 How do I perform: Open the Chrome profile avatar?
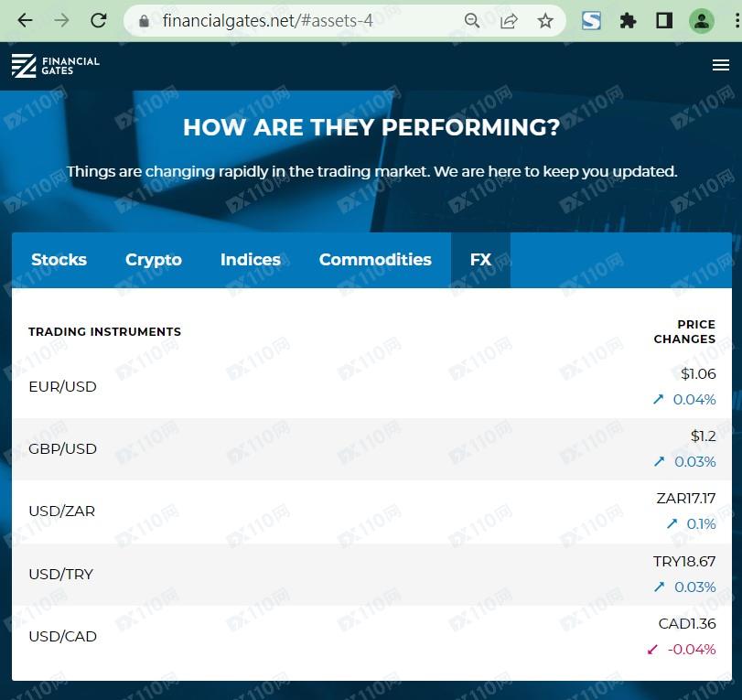[702, 20]
